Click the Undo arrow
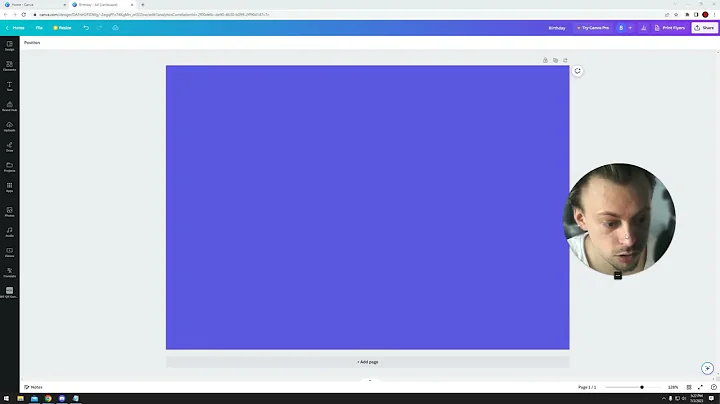Image resolution: width=720 pixels, height=404 pixels. [x=86, y=28]
